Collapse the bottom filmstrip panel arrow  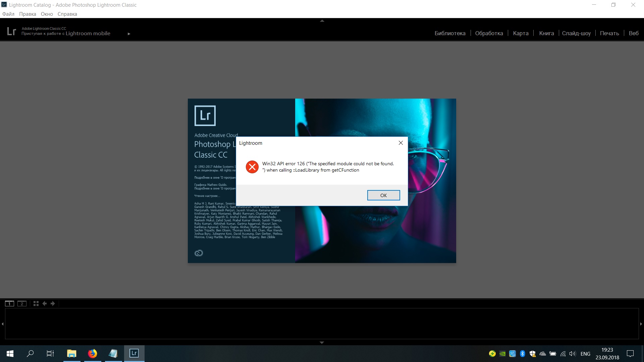322,343
